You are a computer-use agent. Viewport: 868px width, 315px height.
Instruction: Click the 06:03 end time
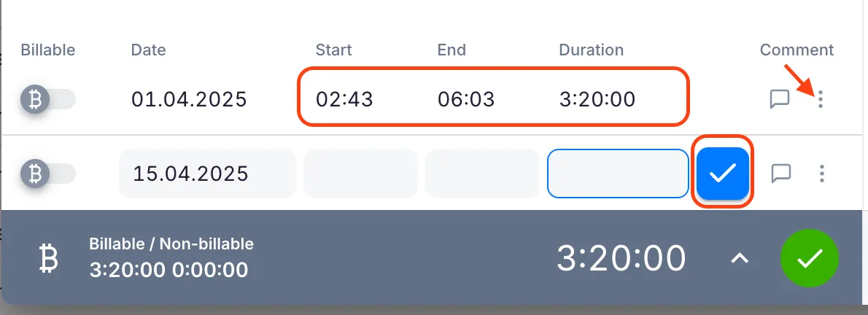click(466, 99)
